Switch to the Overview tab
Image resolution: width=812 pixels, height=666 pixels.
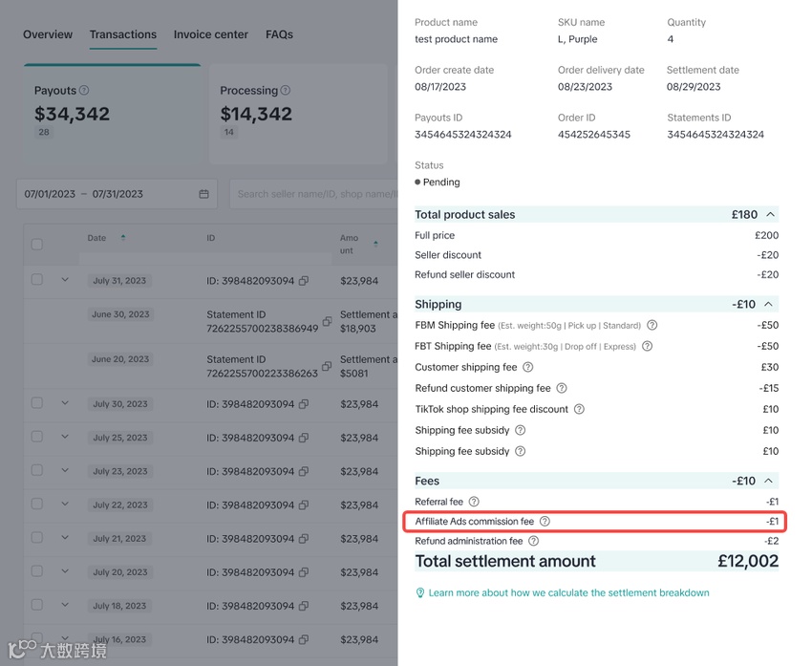point(48,34)
